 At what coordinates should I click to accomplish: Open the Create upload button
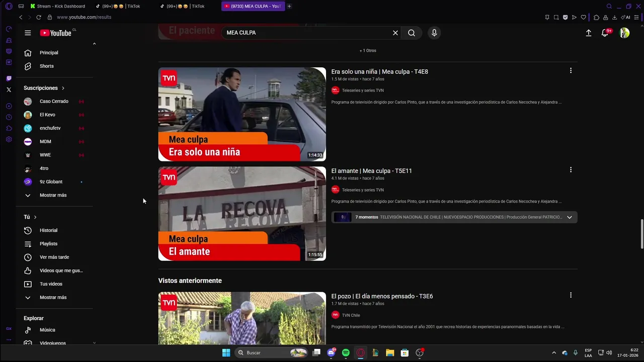click(589, 33)
